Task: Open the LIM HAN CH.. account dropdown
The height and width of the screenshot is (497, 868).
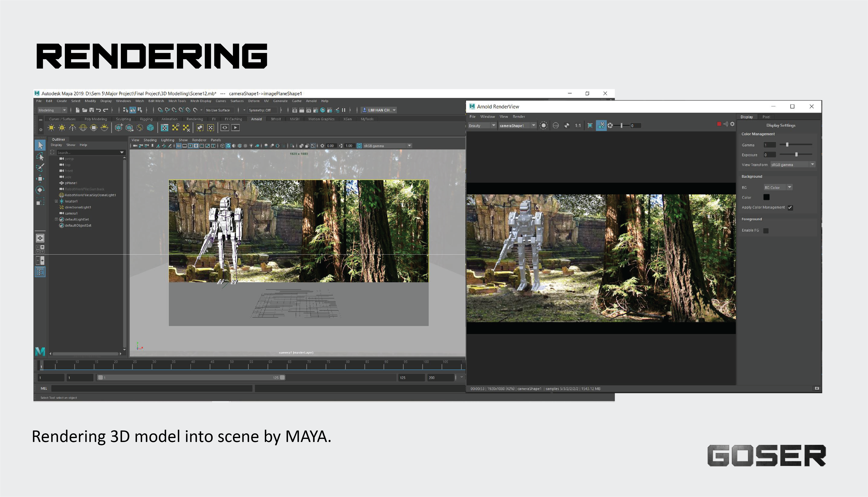Action: [x=379, y=110]
